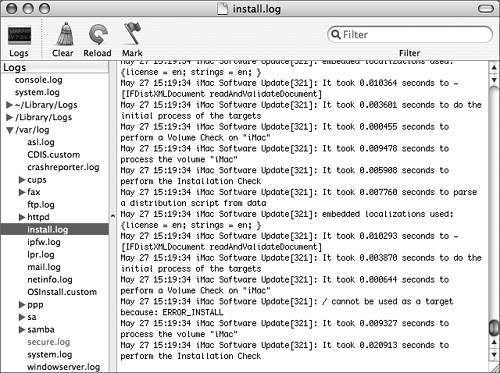Open ftp.log
The width and height of the screenshot is (500, 373).
tap(41, 205)
